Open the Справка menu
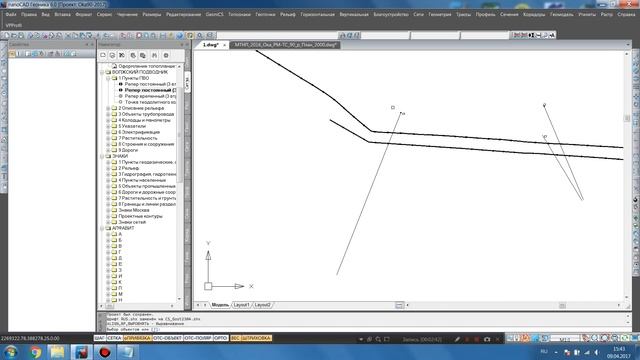This screenshot has height=360, width=640. 626,14
